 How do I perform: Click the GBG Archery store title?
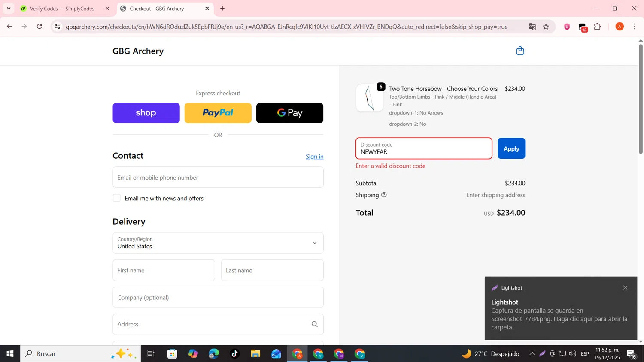click(x=138, y=51)
